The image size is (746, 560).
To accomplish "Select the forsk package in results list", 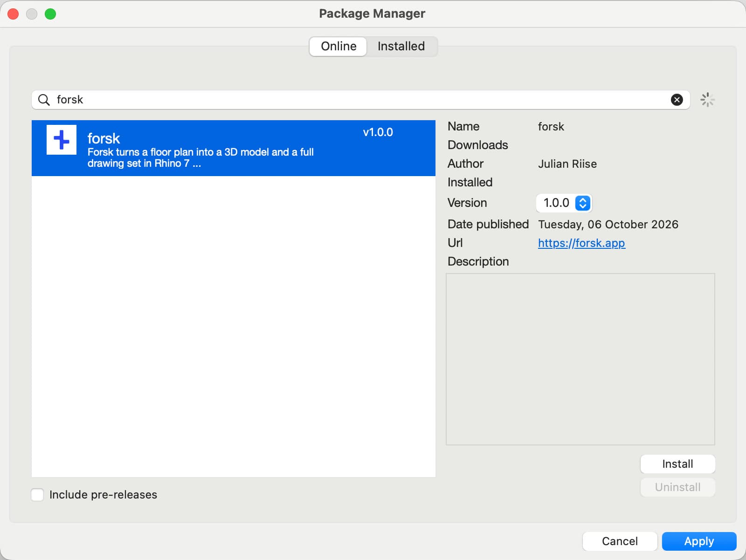I will pos(234,148).
